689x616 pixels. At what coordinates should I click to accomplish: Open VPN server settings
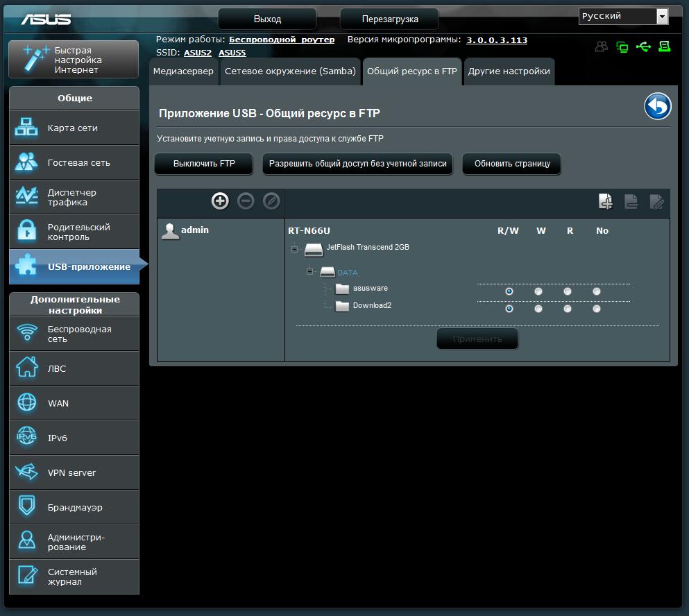74,473
